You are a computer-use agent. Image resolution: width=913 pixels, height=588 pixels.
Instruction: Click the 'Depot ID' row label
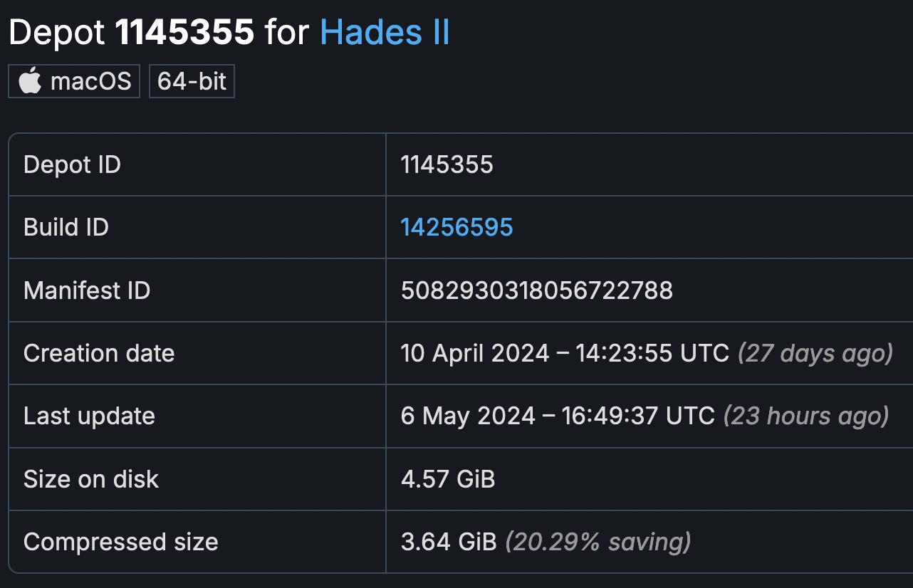(x=72, y=164)
